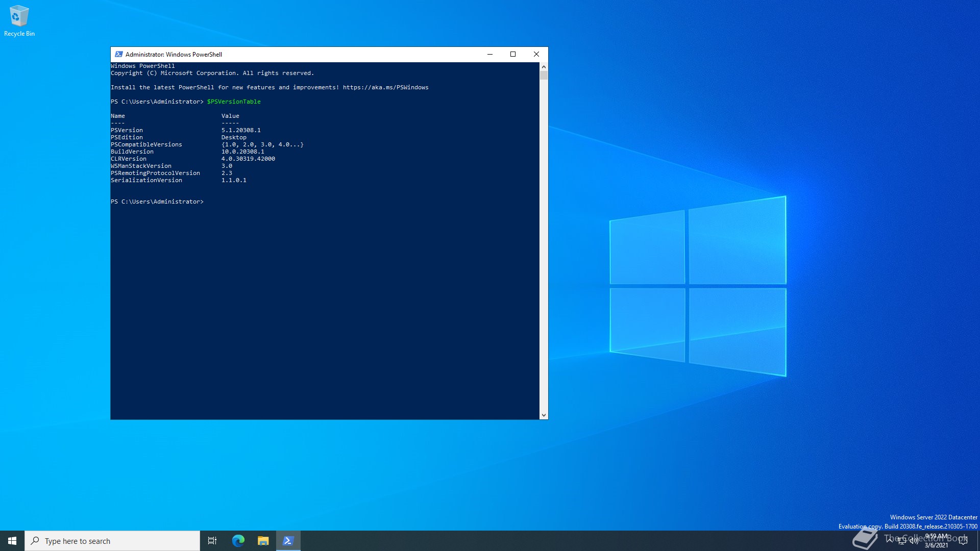Click the Copyright Microsoft Corporation line
The width and height of the screenshot is (980, 551).
coord(212,73)
